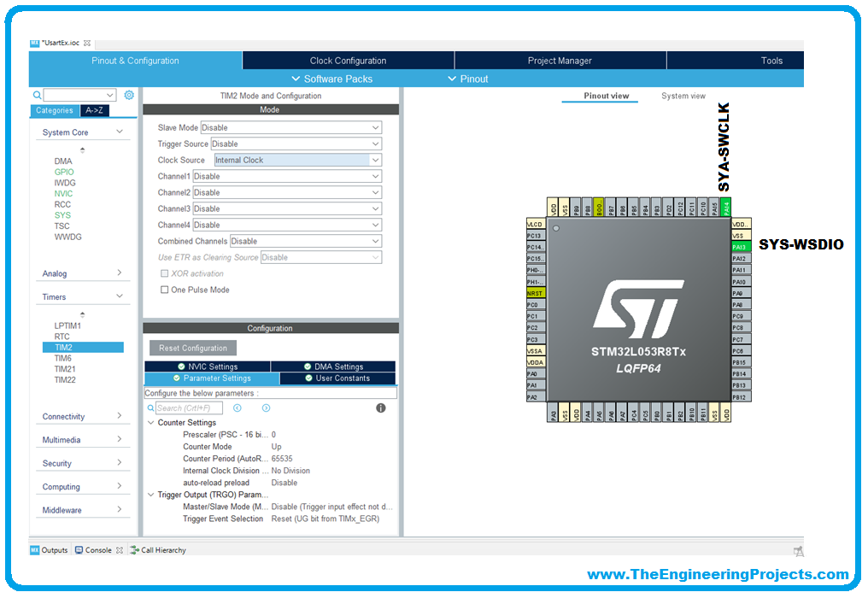The image size is (868, 598).
Task: Open the Pinout menu
Action: [468, 79]
